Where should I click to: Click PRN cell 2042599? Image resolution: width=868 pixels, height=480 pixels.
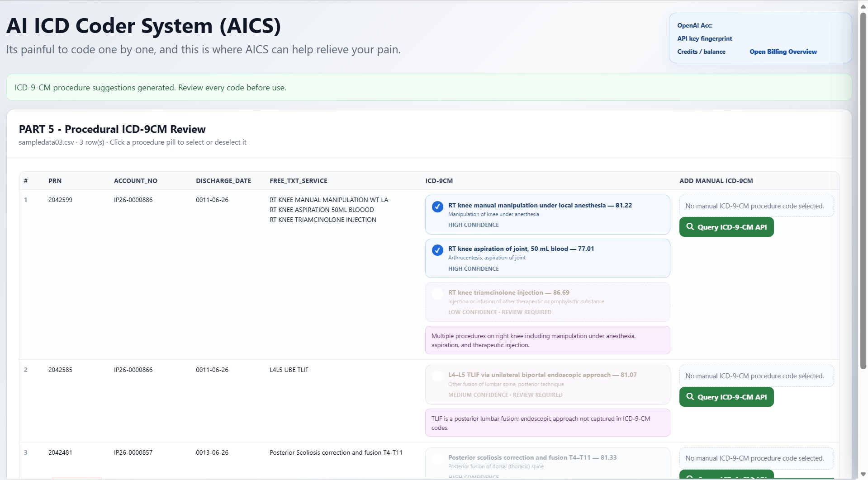click(x=60, y=200)
